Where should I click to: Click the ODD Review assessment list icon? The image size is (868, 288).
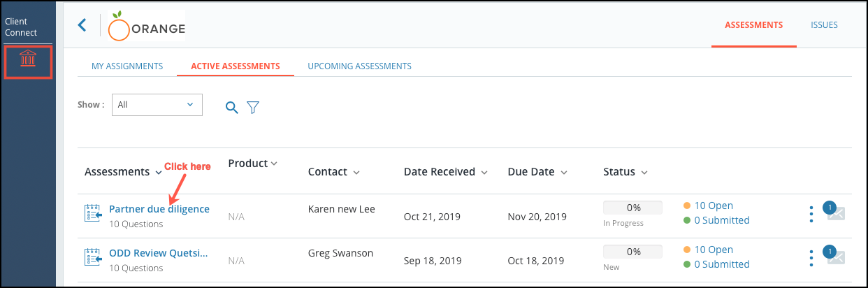pyautogui.click(x=93, y=257)
